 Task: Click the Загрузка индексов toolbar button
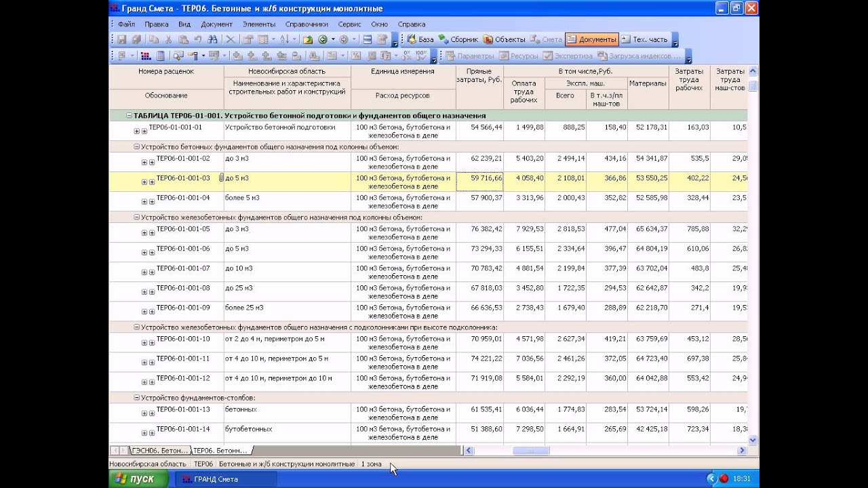point(639,56)
